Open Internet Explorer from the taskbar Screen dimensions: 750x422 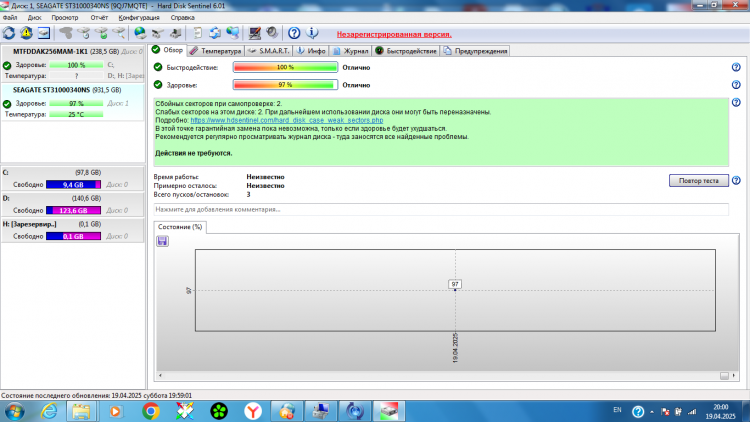point(49,411)
